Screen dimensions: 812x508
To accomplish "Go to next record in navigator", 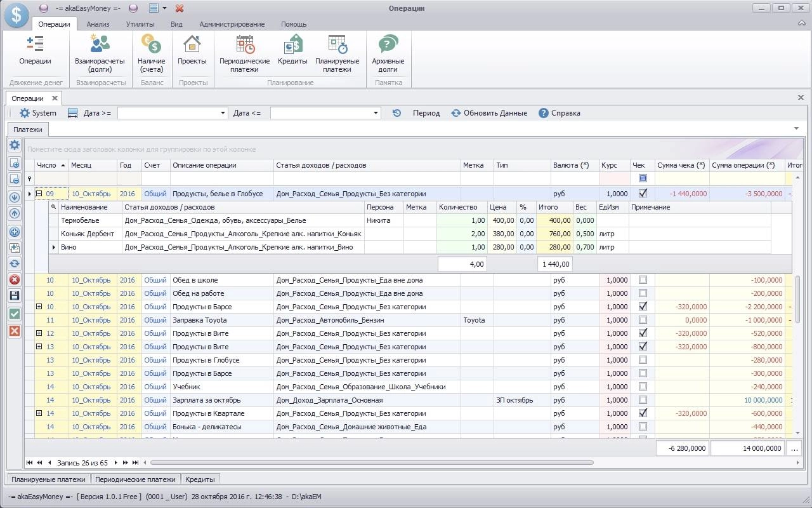I will (x=116, y=463).
